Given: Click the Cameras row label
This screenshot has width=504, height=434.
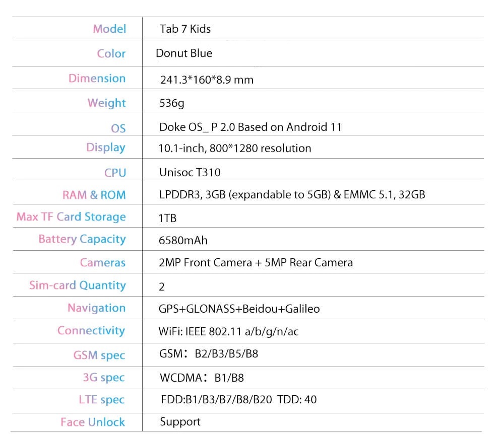Looking at the screenshot, I should pyautogui.click(x=102, y=262).
